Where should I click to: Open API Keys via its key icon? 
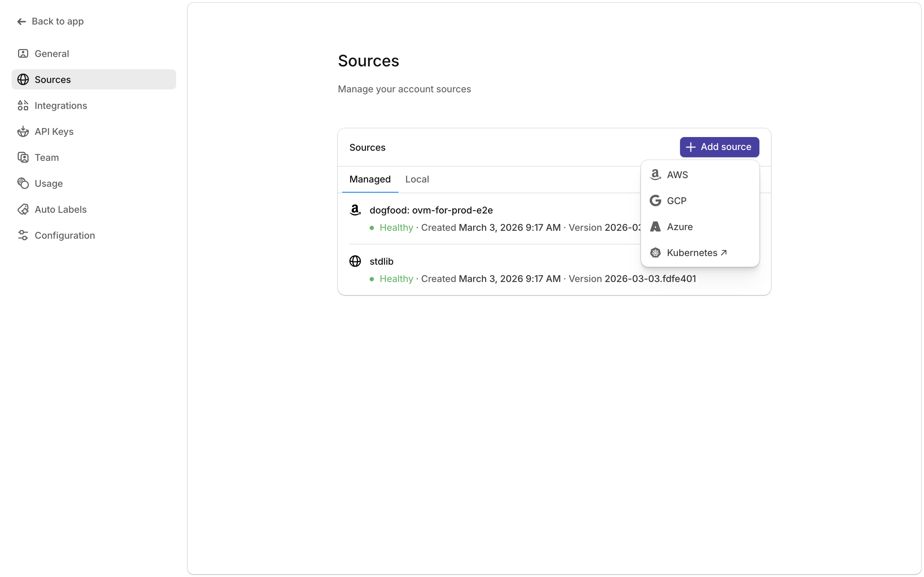(x=23, y=131)
